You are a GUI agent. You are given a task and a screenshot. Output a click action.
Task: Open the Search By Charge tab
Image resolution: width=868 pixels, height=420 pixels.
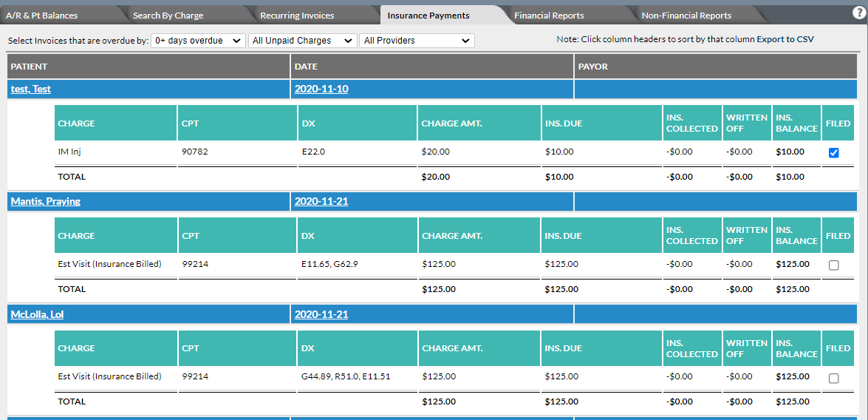coord(168,16)
